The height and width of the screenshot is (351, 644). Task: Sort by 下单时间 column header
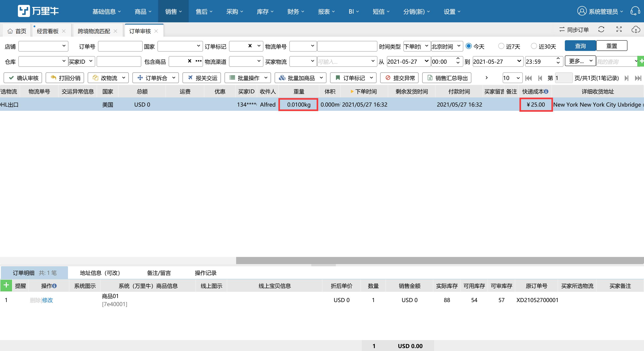point(364,91)
